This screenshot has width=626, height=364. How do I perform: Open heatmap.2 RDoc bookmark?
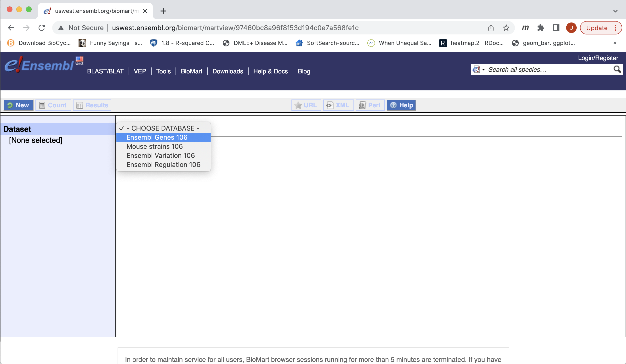471,43
